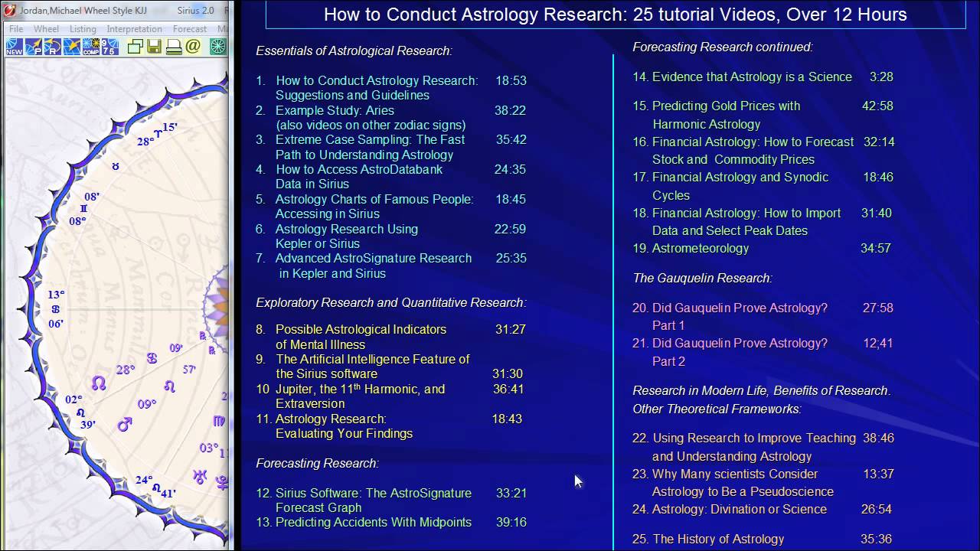Select 'Why Many scientists Consider Astrology to Be a Pseudoscience'
The height and width of the screenshot is (551, 980).
tap(743, 483)
